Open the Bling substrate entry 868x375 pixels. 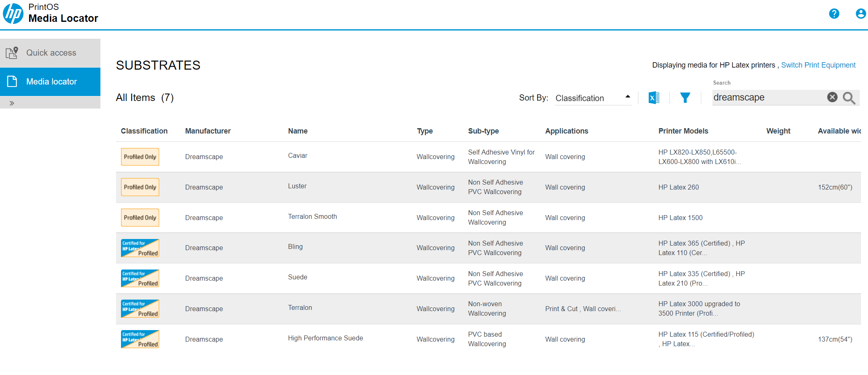click(x=295, y=247)
